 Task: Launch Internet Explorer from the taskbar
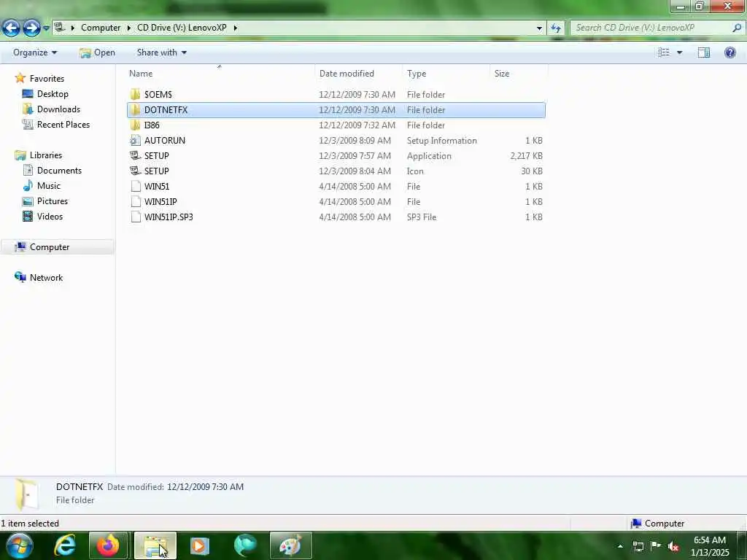[65, 545]
